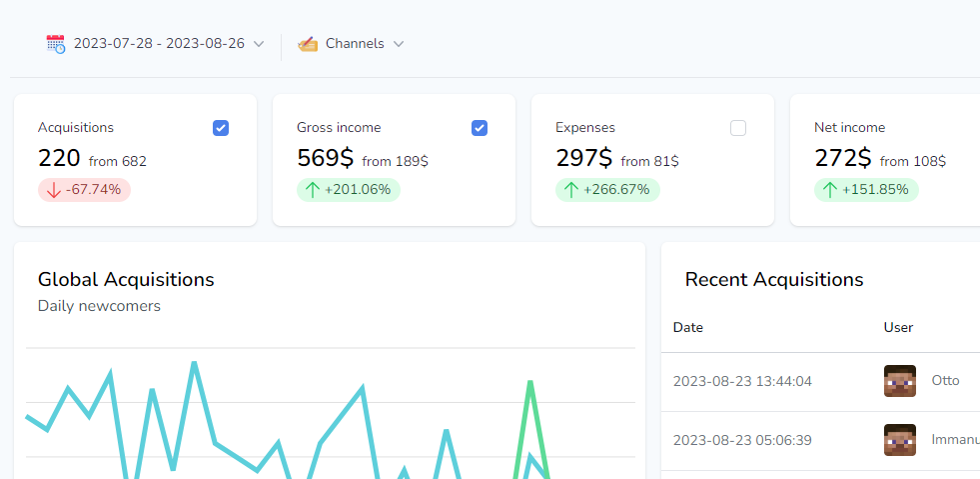Click the 'from 189$' comparison text
The image size is (980, 479).
(x=395, y=161)
